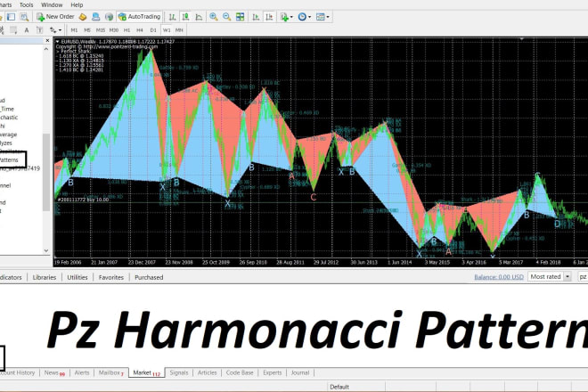This screenshot has width=588, height=392.
Task: Open the Most rated sort dropdown
Action: (550, 276)
